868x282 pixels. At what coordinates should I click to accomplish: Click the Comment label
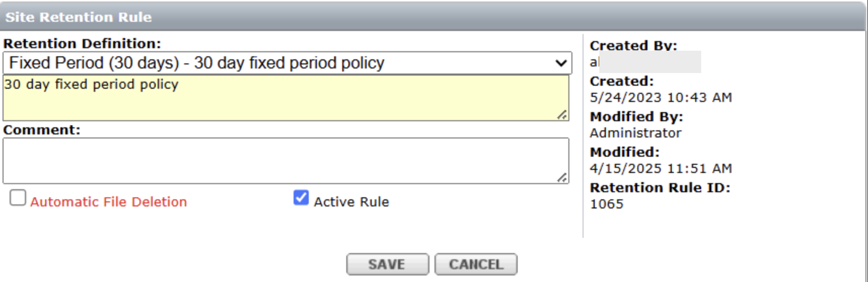[42, 130]
